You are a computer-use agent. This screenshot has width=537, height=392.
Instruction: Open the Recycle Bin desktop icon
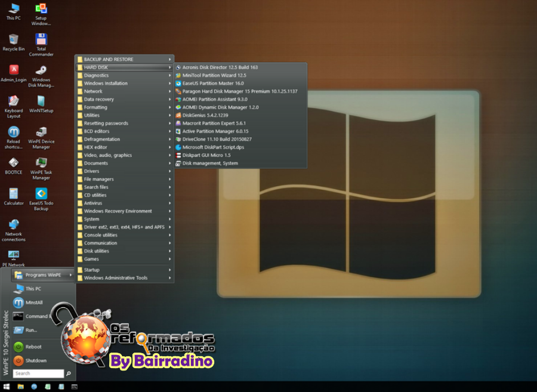tap(13, 40)
